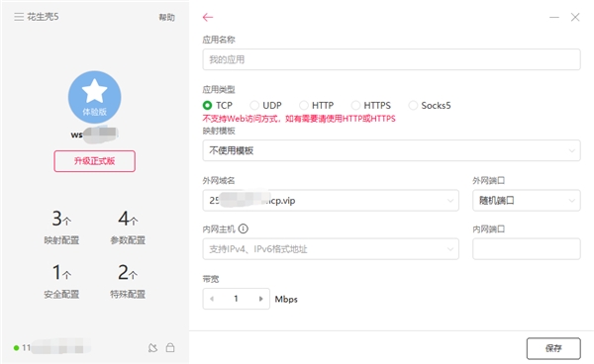Open the 外网端口 random port dropdown
This screenshot has height=364, width=594.
tap(527, 201)
